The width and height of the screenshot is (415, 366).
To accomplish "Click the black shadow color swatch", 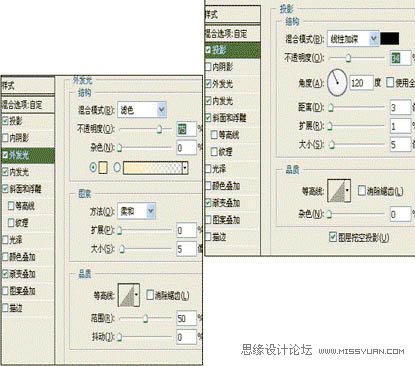I will tap(390, 39).
